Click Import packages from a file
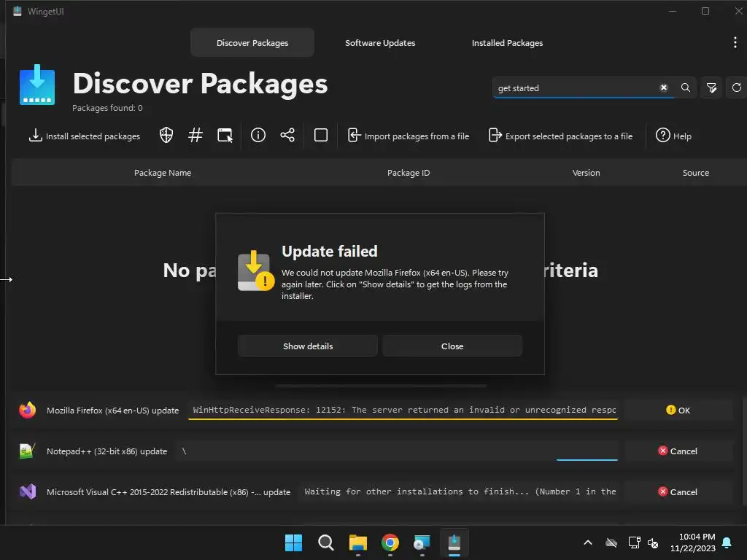747x560 pixels. (409, 136)
